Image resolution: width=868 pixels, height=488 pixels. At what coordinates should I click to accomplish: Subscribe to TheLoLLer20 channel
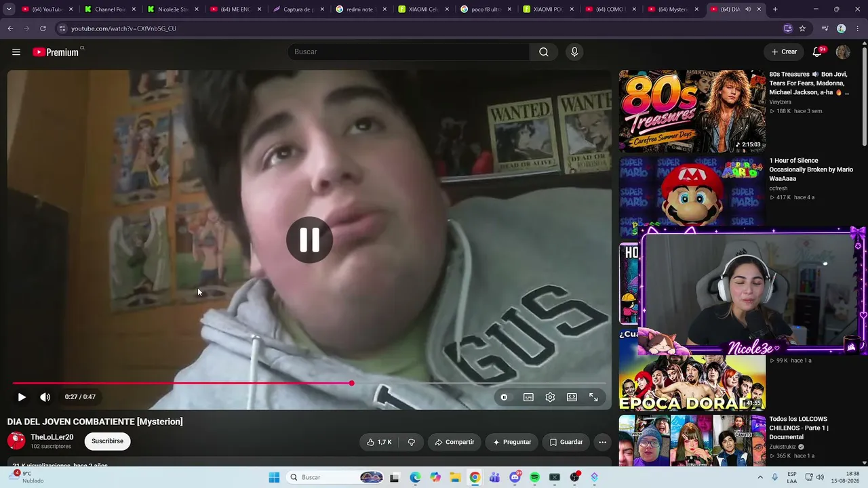pos(107,441)
